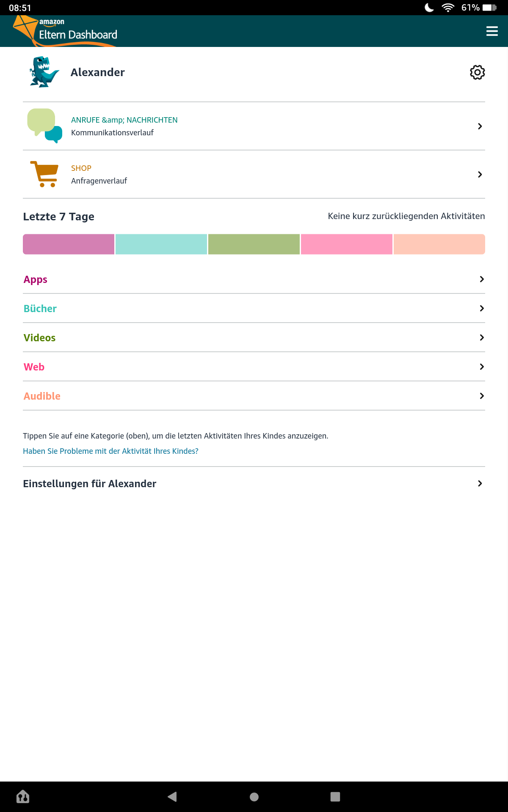Expand the Videos activity category
This screenshot has width=508, height=812.
pyautogui.click(x=254, y=337)
